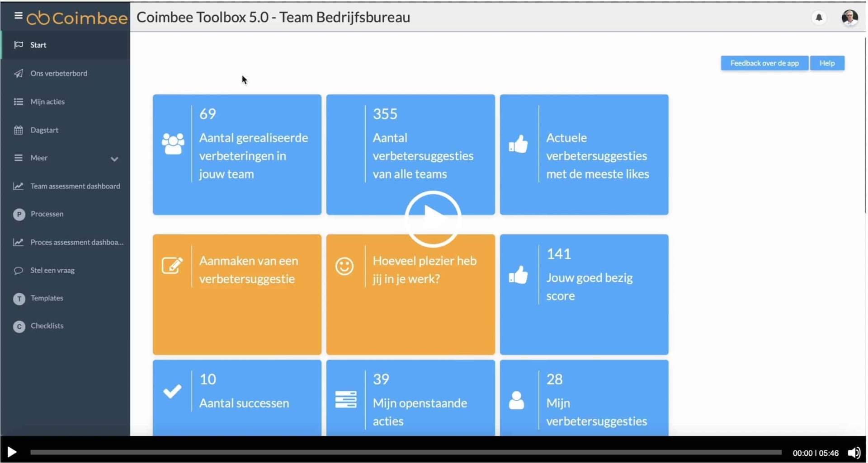Image resolution: width=868 pixels, height=463 pixels.
Task: Open notifications via the bell icon
Action: 819,18
